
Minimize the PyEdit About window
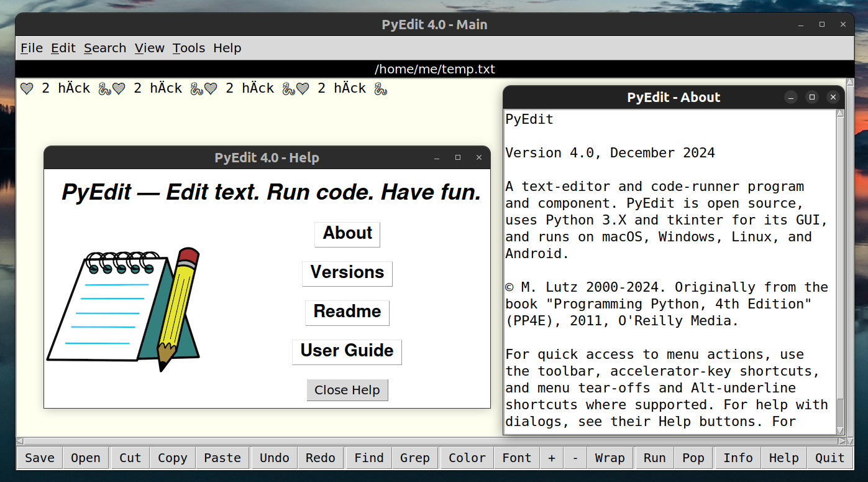coord(791,97)
